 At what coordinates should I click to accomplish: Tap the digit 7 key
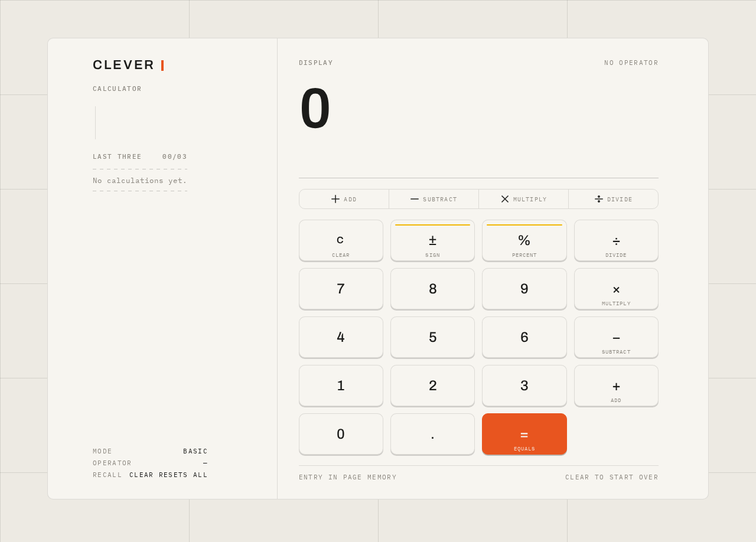pyautogui.click(x=341, y=289)
